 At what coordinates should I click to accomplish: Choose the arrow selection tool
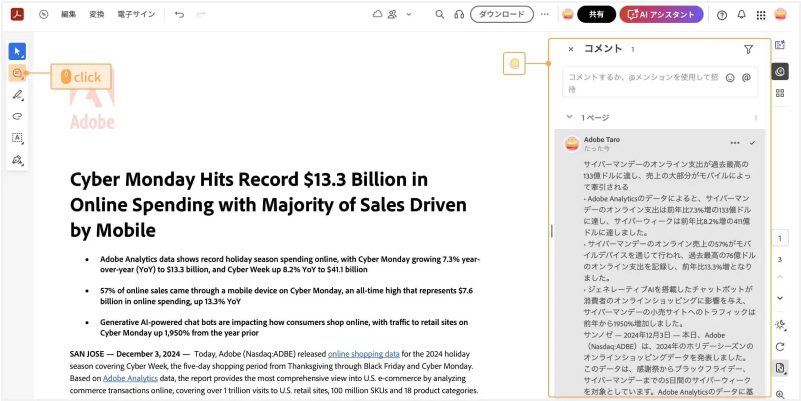point(17,52)
